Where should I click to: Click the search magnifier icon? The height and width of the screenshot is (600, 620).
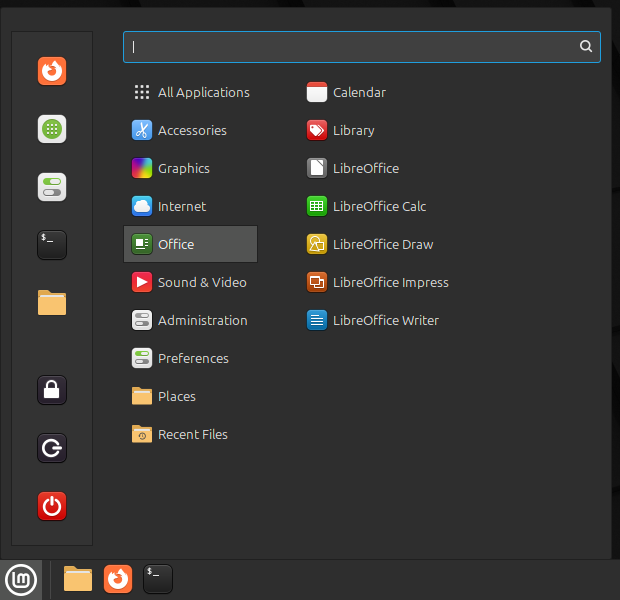586,47
